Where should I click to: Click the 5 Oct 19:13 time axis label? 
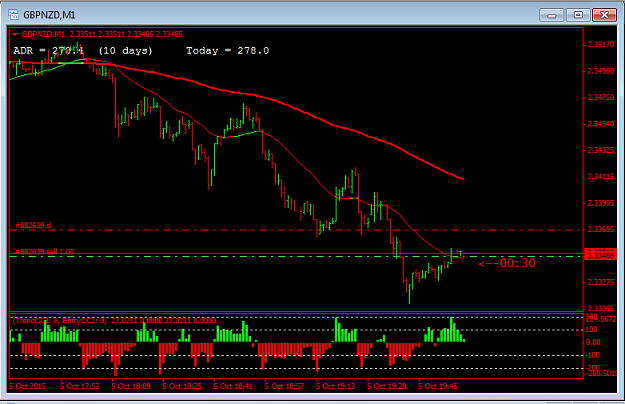[336, 386]
